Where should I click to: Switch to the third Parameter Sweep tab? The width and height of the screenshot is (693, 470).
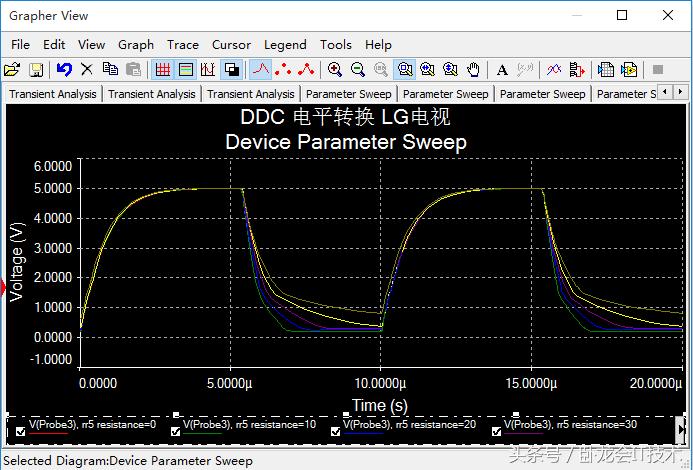click(542, 94)
